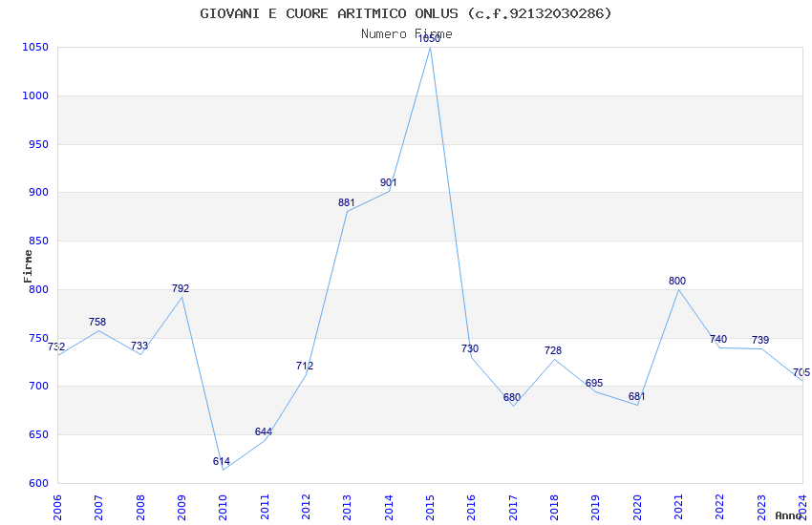Click y-axis tick value 900
812x525 pixels.
(38, 193)
